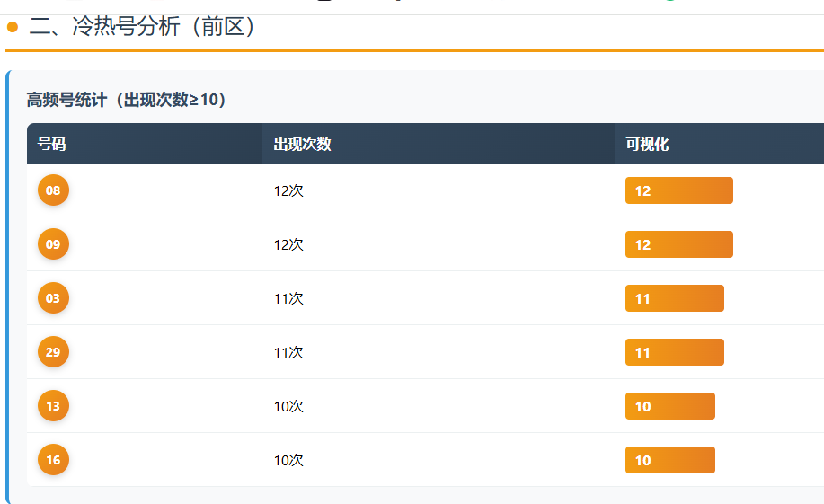This screenshot has width=824, height=504.
Task: Click the orange bullet dot beside section title
Action: pos(13,27)
